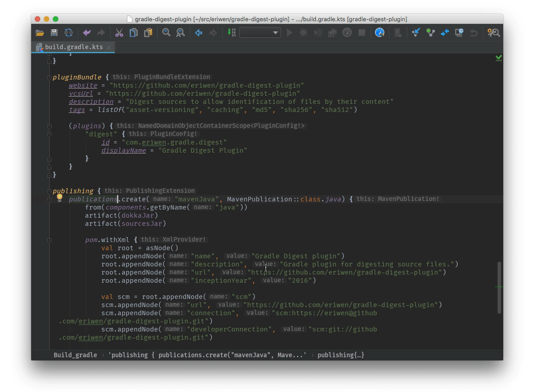The height and width of the screenshot is (392, 533).
Task: Update project with the blue VCS arrow icon
Action: [416, 33]
